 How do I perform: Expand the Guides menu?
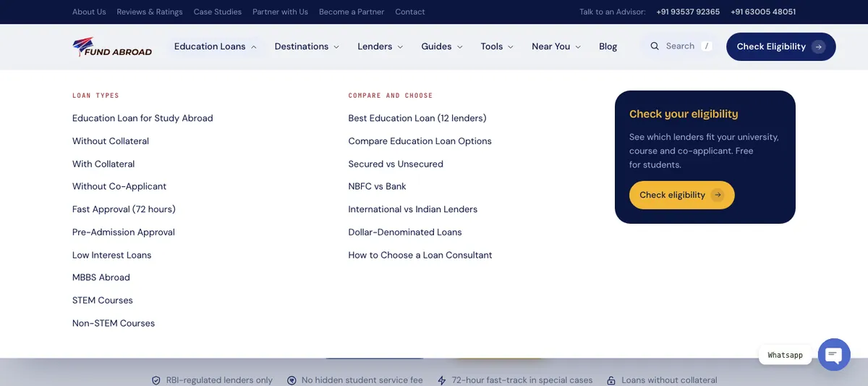[442, 46]
